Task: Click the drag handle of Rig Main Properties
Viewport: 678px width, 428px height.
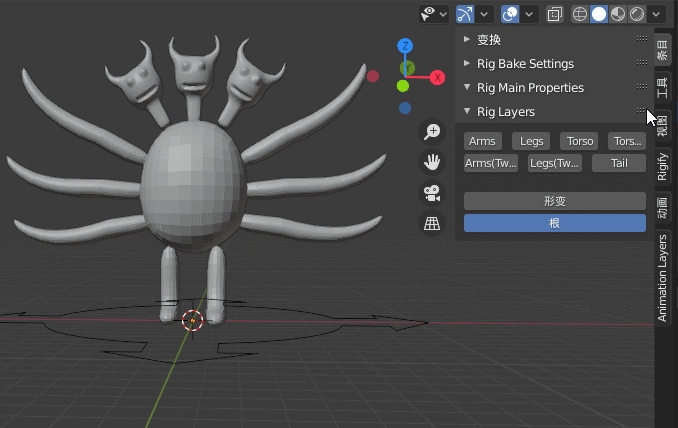Action: click(642, 86)
